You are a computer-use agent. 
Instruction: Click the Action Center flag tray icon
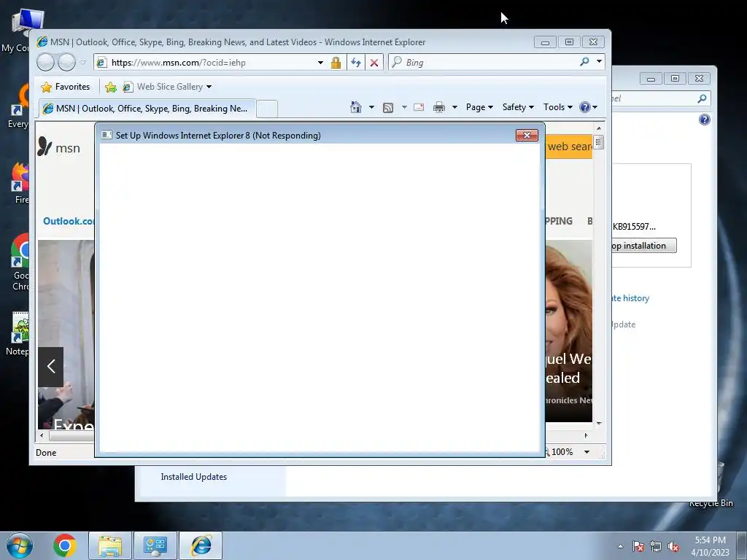pos(638,546)
